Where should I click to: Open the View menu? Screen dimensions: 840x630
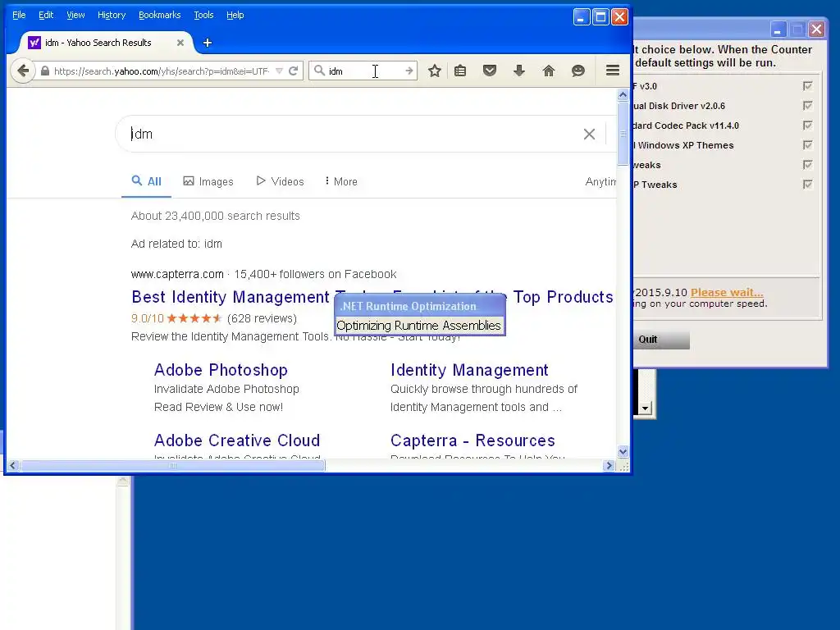[x=75, y=15]
